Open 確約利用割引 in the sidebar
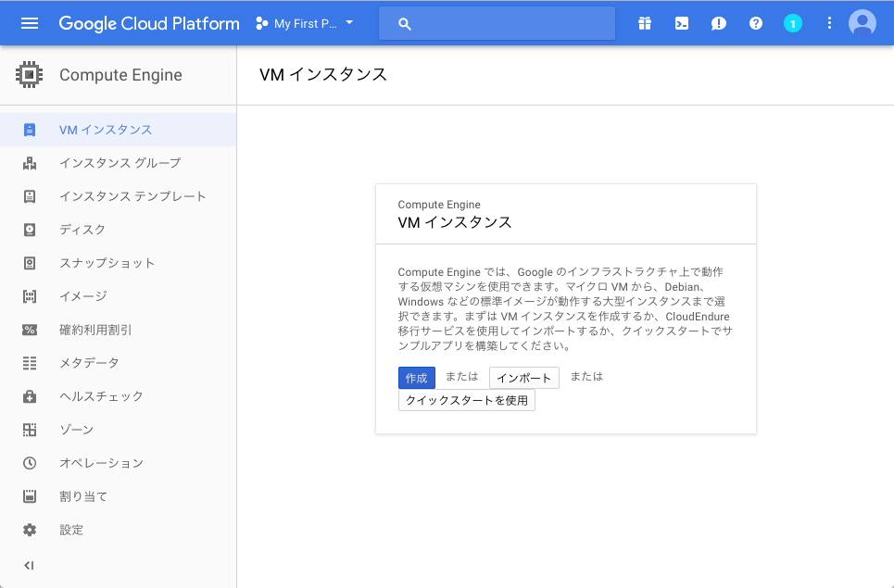The width and height of the screenshot is (894, 588). point(118,330)
